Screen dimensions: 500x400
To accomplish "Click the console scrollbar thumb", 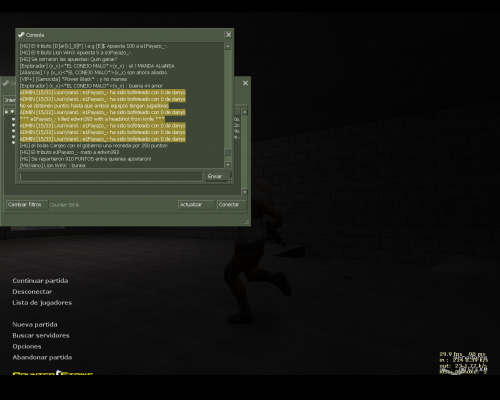I will [x=228, y=152].
